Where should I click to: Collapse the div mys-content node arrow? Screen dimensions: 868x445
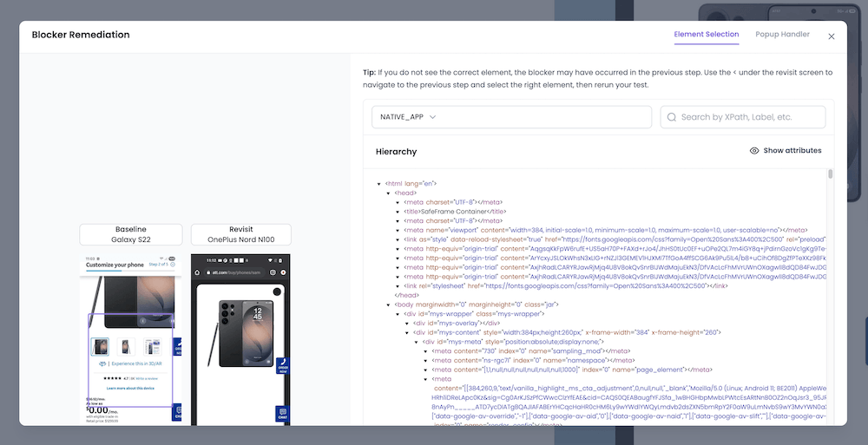pyautogui.click(x=407, y=332)
